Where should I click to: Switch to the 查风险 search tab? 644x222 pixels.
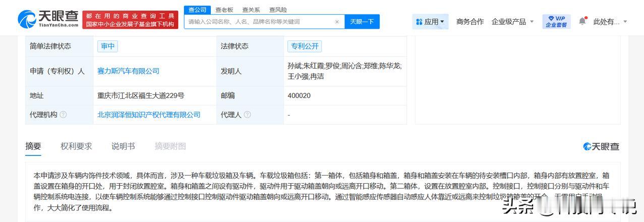(x=278, y=10)
